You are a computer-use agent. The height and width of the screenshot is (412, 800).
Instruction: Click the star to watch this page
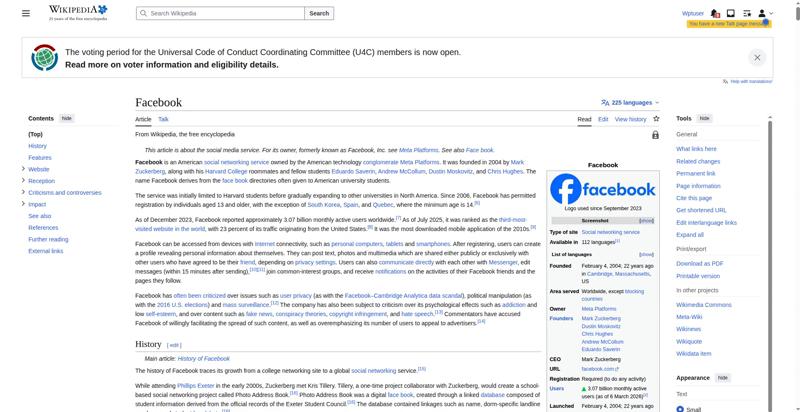(656, 119)
